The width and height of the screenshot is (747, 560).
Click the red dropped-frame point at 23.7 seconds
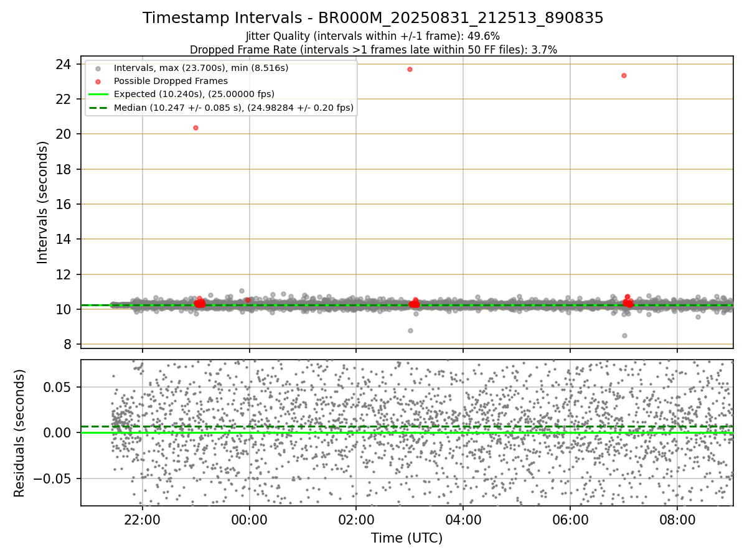point(410,69)
